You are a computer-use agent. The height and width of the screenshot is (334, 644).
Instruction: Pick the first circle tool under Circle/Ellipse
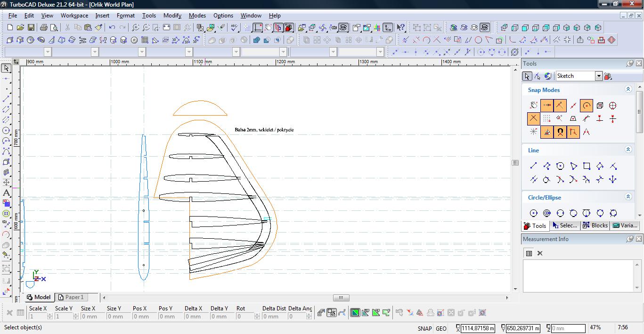533,213
